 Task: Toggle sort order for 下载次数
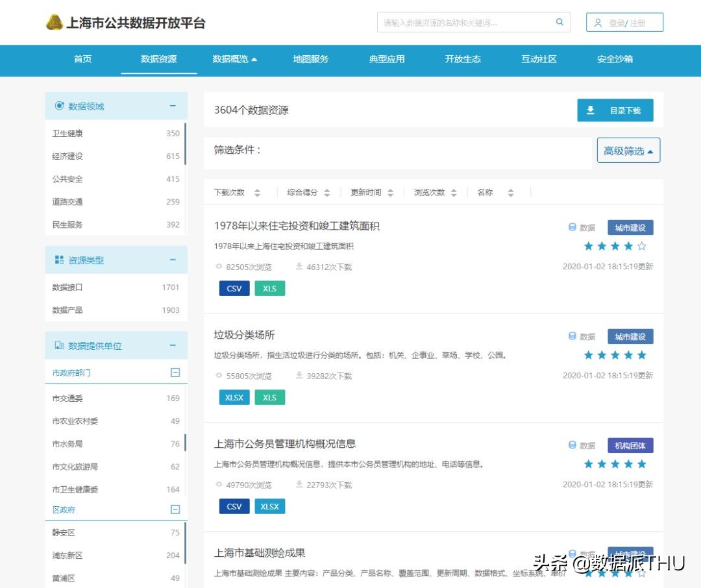tap(257, 192)
